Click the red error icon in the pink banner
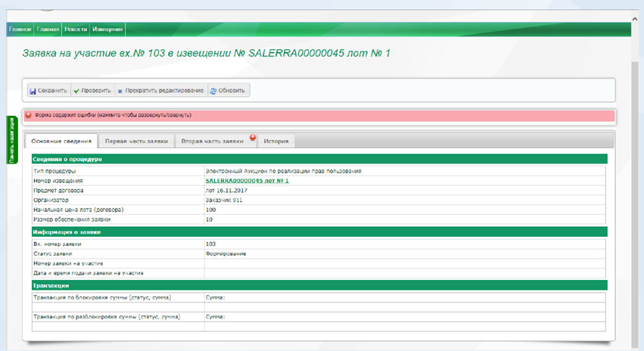The height and width of the screenshot is (351, 644). pos(29,116)
